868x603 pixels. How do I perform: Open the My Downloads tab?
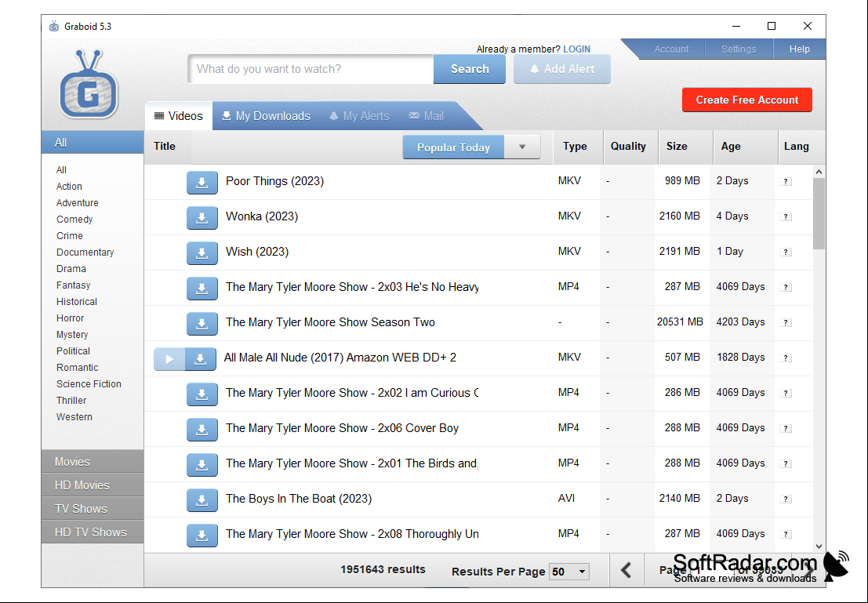pos(267,116)
